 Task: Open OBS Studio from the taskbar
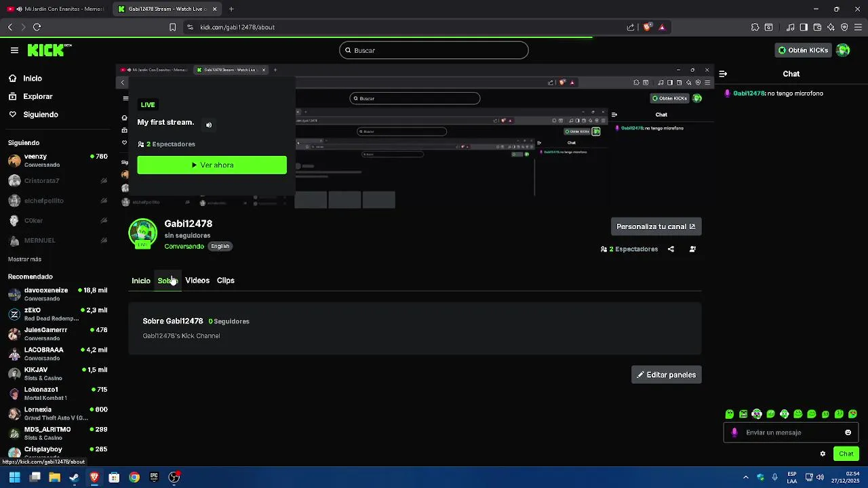[174, 477]
